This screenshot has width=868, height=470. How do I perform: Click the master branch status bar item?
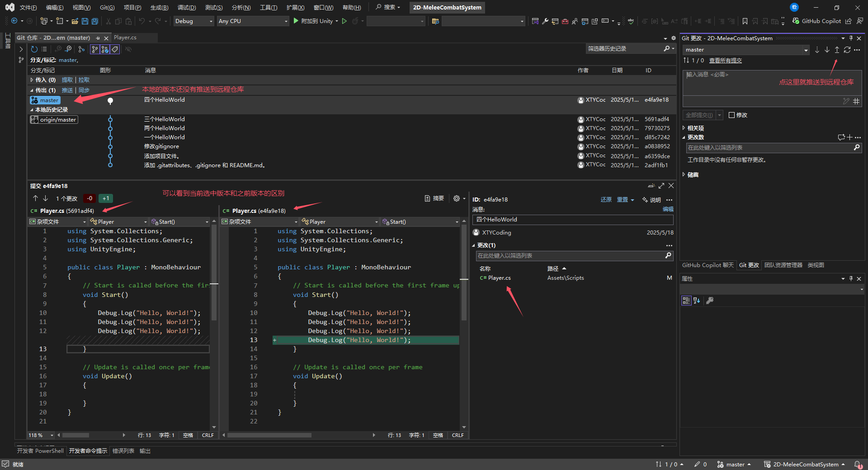tap(734, 464)
